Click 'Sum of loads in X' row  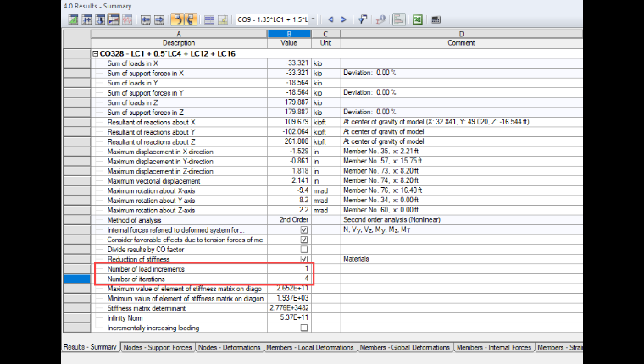322,63
